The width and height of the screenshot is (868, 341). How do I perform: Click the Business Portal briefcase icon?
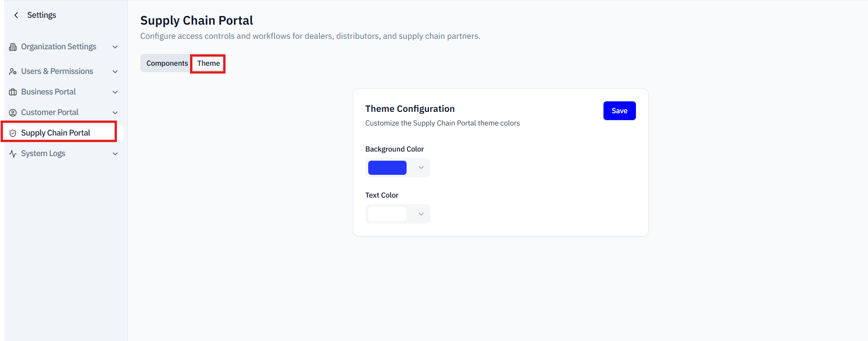tap(13, 92)
